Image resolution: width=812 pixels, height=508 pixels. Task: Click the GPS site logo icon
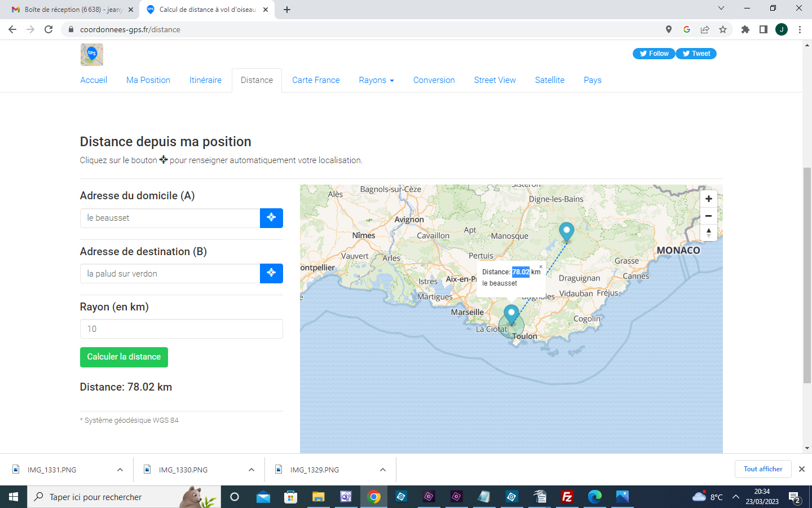pos(92,55)
